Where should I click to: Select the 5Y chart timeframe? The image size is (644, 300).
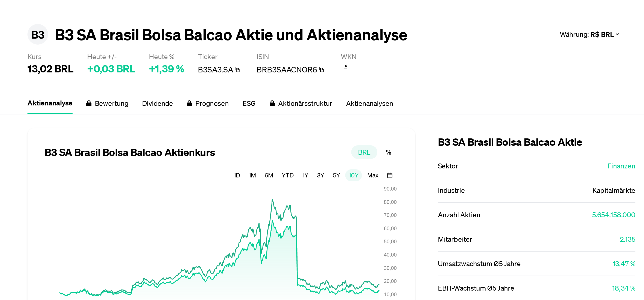(x=336, y=175)
